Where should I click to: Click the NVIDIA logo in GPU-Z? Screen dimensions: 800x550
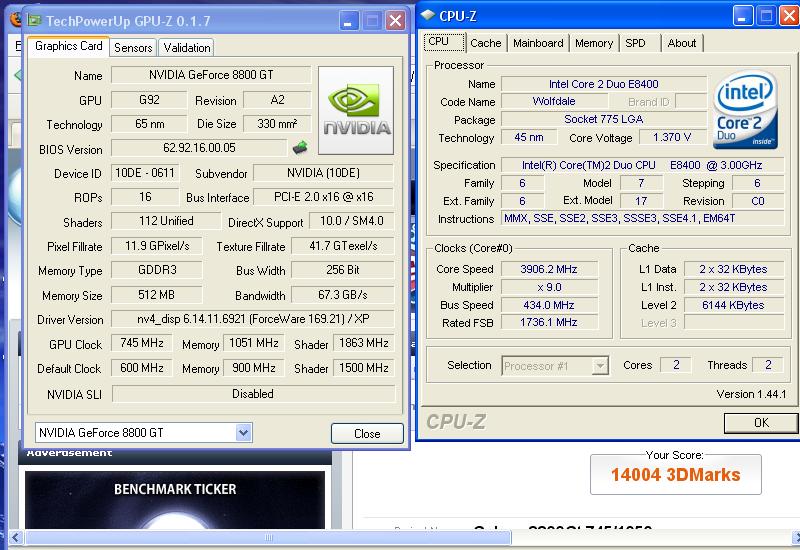point(356,110)
